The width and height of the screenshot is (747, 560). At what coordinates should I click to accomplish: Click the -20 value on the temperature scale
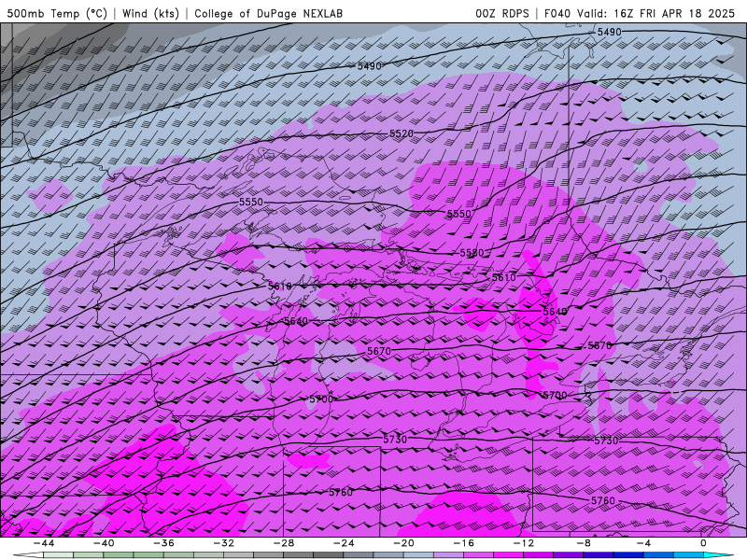point(403,543)
